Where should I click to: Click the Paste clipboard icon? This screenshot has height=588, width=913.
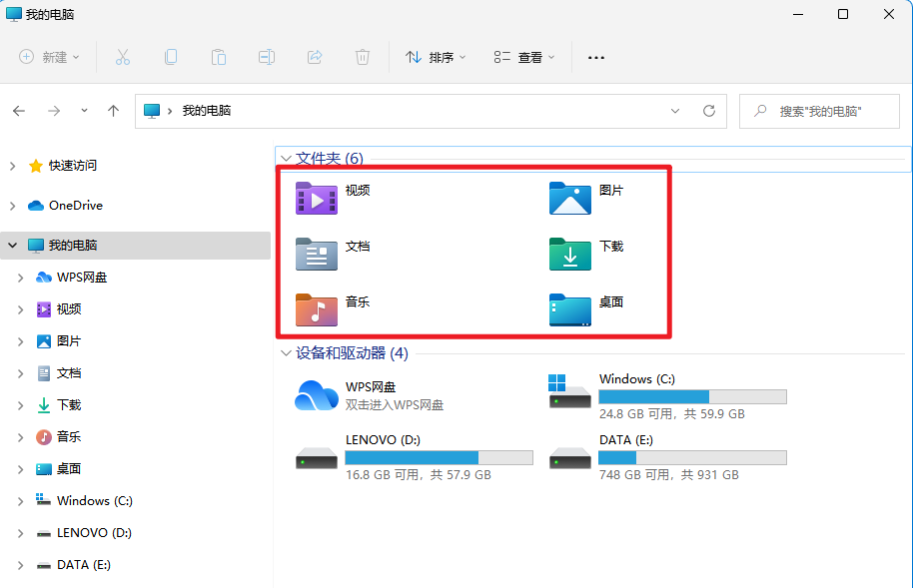coord(219,57)
